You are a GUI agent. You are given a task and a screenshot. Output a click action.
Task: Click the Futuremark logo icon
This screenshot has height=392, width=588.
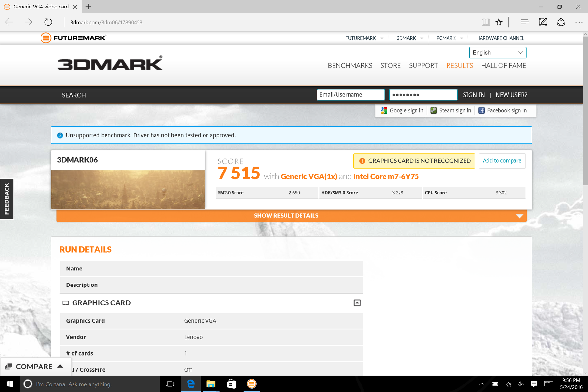46,38
